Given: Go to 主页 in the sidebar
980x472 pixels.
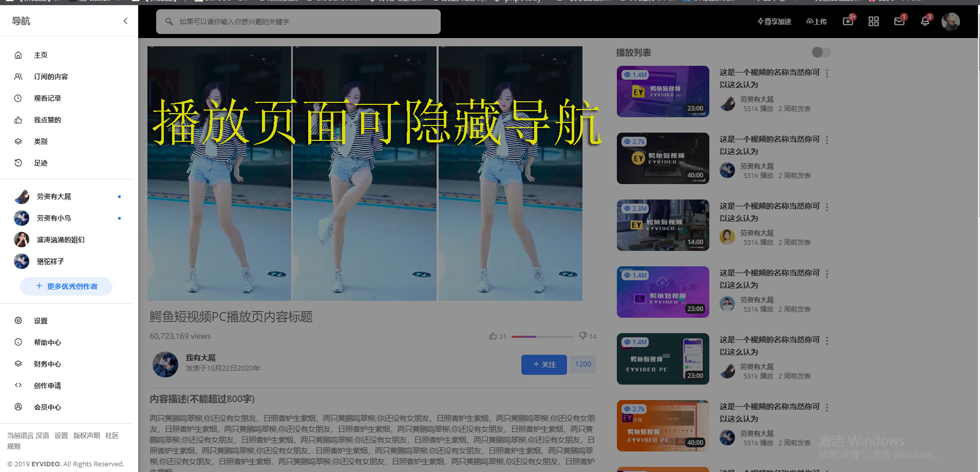Looking at the screenshot, I should click(x=41, y=55).
